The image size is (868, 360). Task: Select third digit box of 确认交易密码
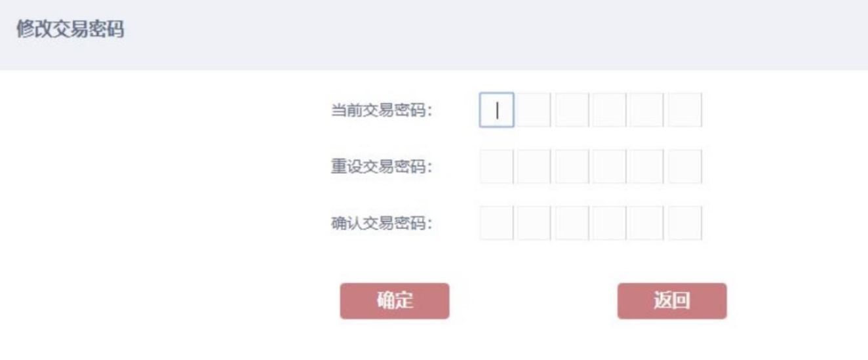click(x=572, y=223)
